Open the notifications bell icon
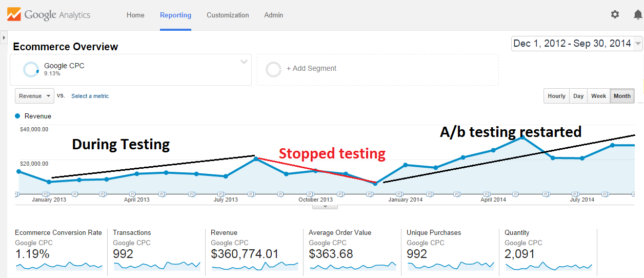The height and width of the screenshot is (278, 644). point(638,14)
